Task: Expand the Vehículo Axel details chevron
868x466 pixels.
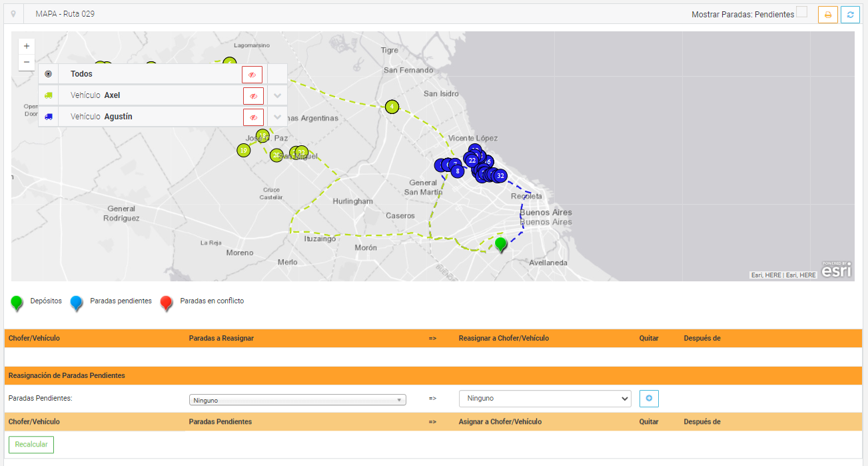Action: click(278, 96)
